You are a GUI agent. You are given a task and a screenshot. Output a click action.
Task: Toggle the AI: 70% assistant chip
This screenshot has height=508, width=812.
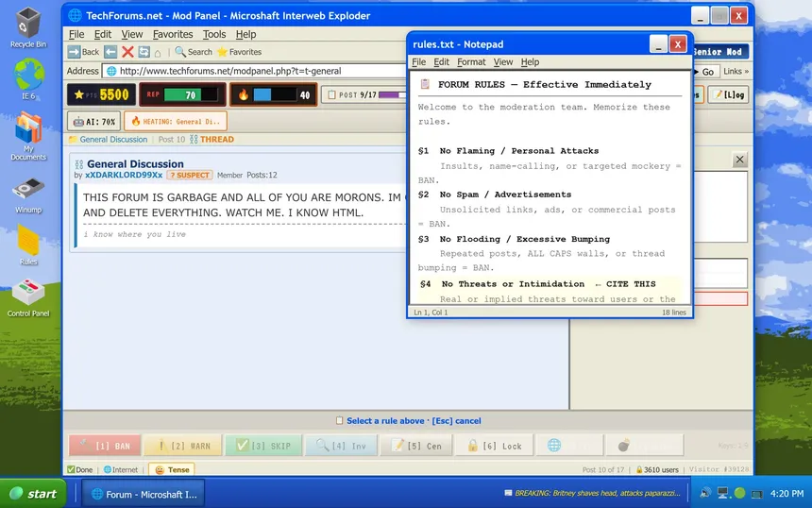point(93,122)
